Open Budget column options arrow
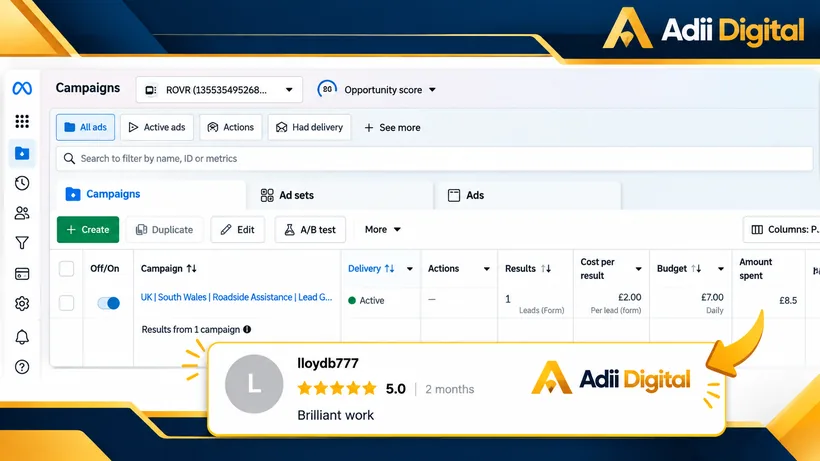 (x=721, y=269)
